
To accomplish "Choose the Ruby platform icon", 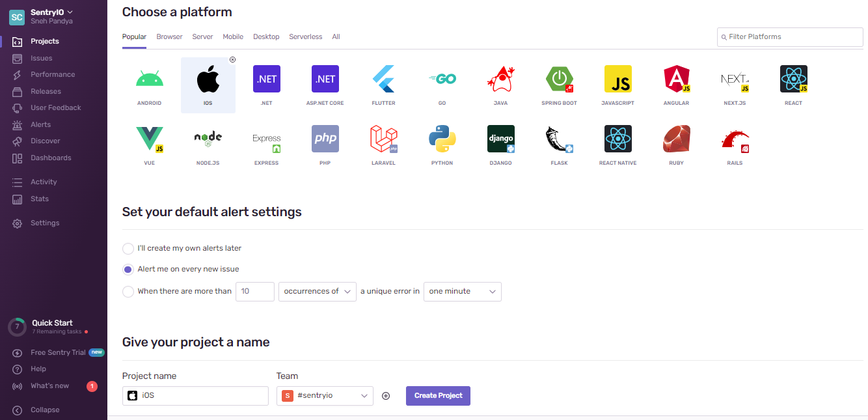I will coord(677,139).
